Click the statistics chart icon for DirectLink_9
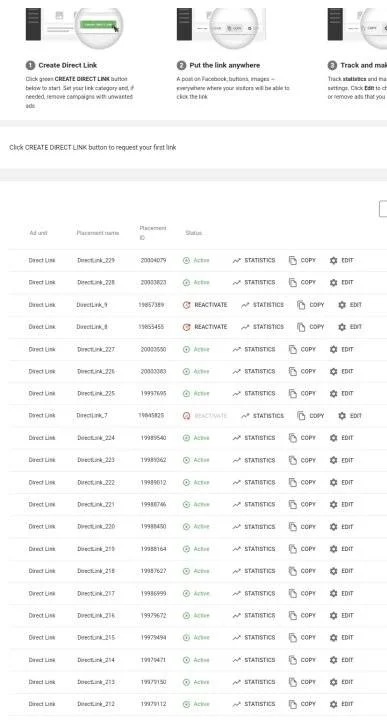 pos(245,305)
